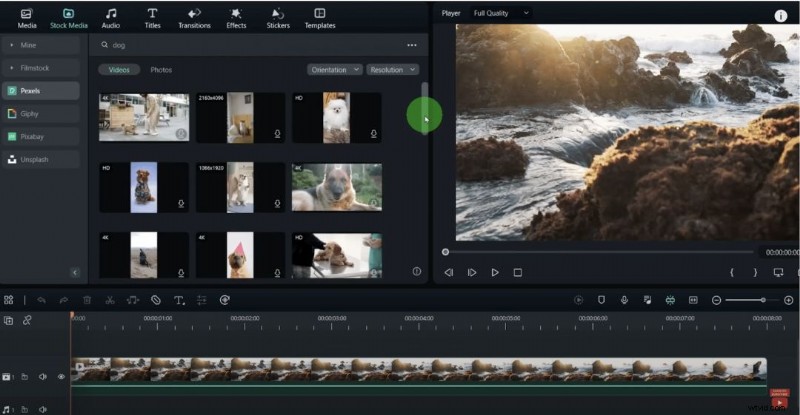Open the Stickers tab
The height and width of the screenshot is (415, 800).
(278, 18)
